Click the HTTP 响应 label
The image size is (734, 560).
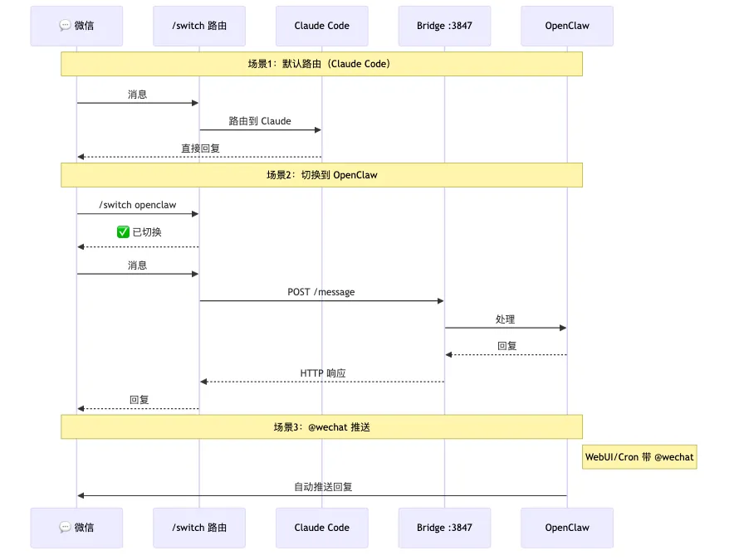323,373
